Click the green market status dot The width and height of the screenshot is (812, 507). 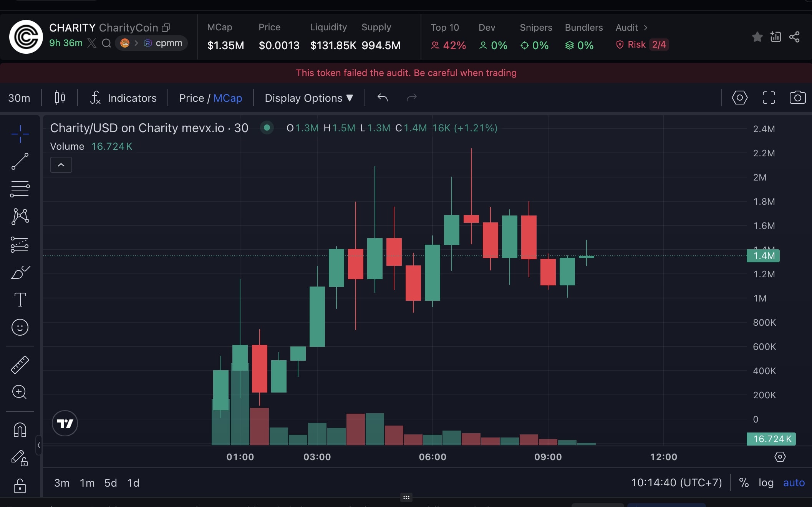pos(267,128)
